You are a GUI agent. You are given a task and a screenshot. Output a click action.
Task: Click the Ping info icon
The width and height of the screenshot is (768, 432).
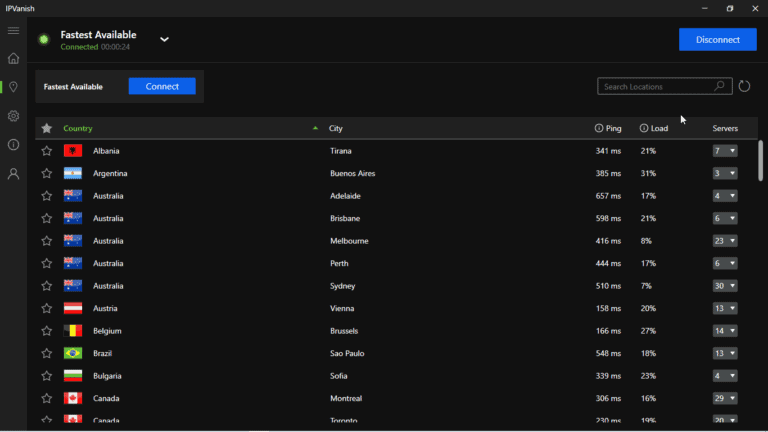pyautogui.click(x=599, y=128)
